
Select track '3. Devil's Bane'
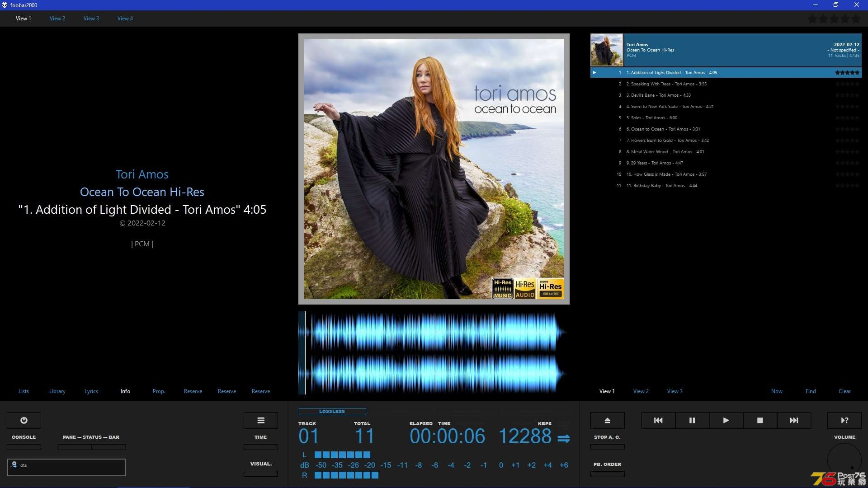click(726, 95)
